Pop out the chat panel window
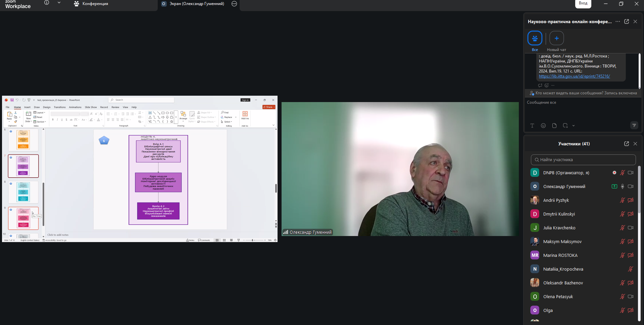 (x=626, y=21)
